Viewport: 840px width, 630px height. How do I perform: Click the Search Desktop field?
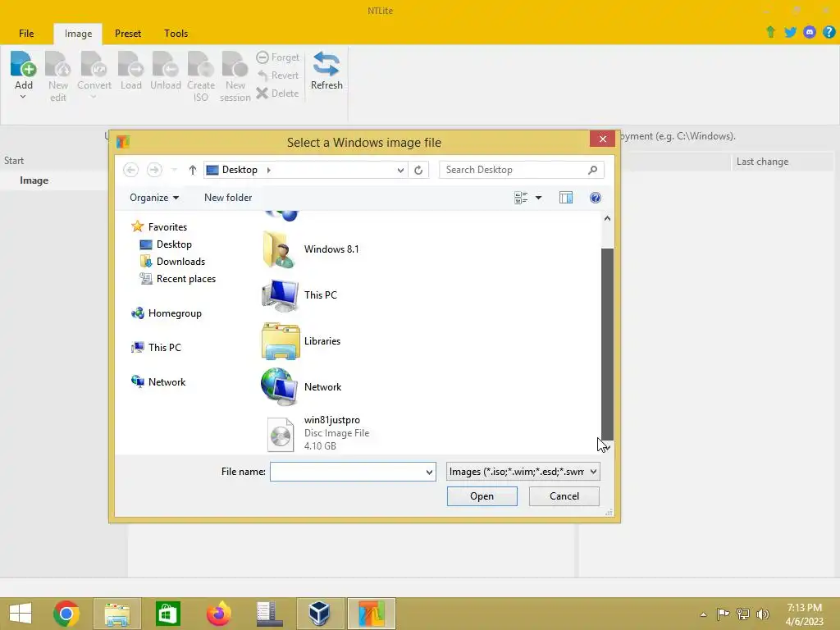(521, 170)
